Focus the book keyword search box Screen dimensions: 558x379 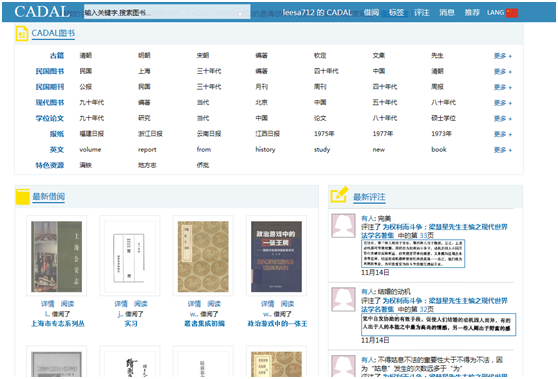coord(167,13)
